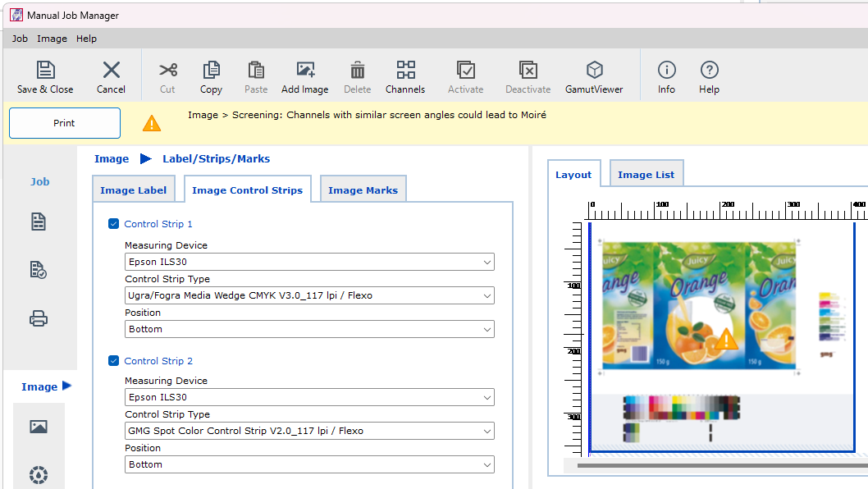Image resolution: width=868 pixels, height=489 pixels.
Task: Show the Info panel from the toolbar
Action: 666,75
